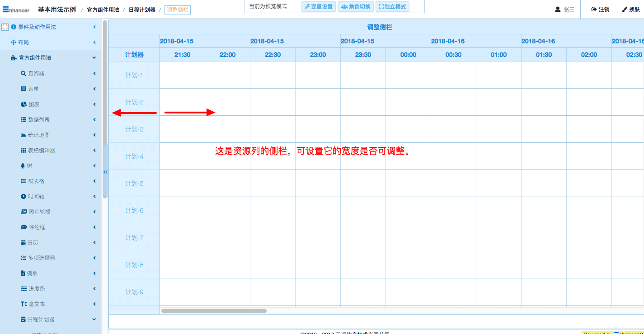Expand the 数据列表 submenu
The width and height of the screenshot is (644, 334).
click(x=94, y=120)
